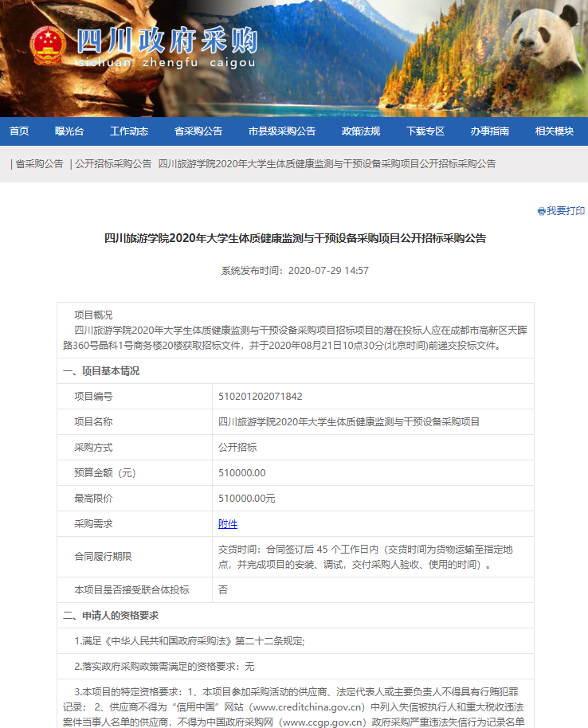Image resolution: width=588 pixels, height=728 pixels.
Task: Open the 附件 attachment link
Action: [x=228, y=524]
